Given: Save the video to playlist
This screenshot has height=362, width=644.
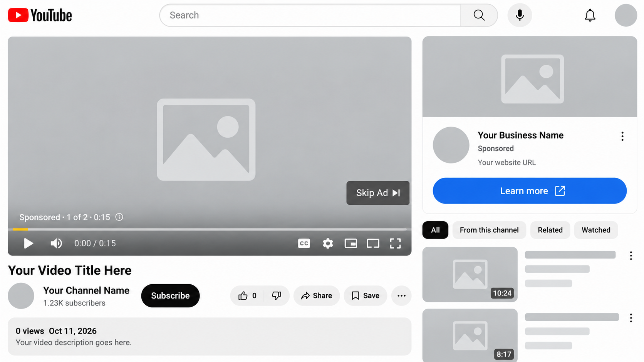Looking at the screenshot, I should pos(365,295).
